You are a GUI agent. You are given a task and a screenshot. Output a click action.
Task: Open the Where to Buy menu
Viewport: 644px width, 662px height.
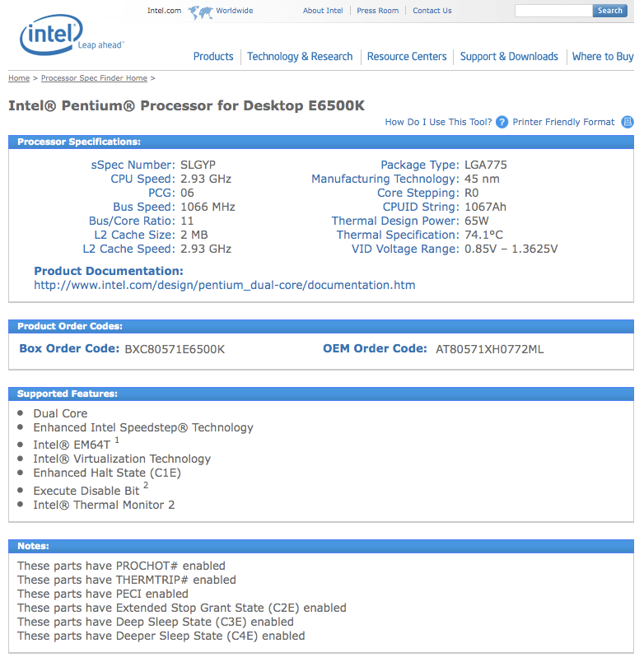tap(603, 57)
